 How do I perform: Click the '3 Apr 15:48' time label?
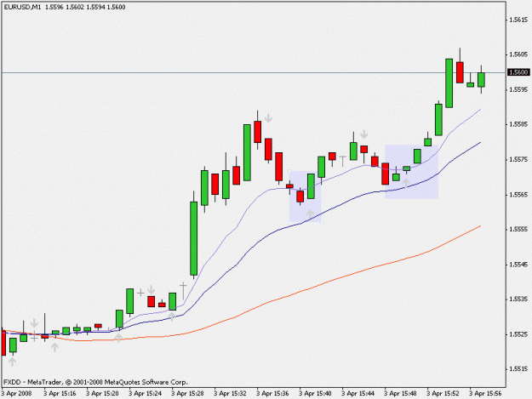pos(400,394)
